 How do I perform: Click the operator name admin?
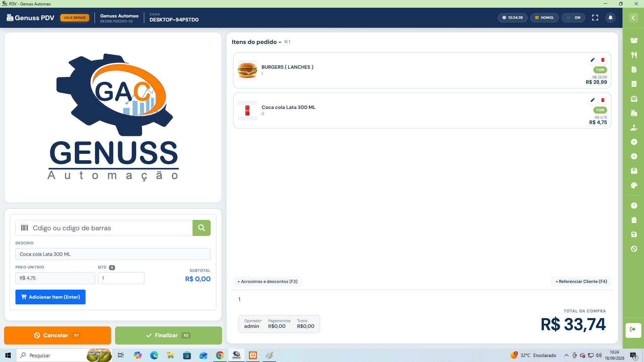pyautogui.click(x=252, y=326)
